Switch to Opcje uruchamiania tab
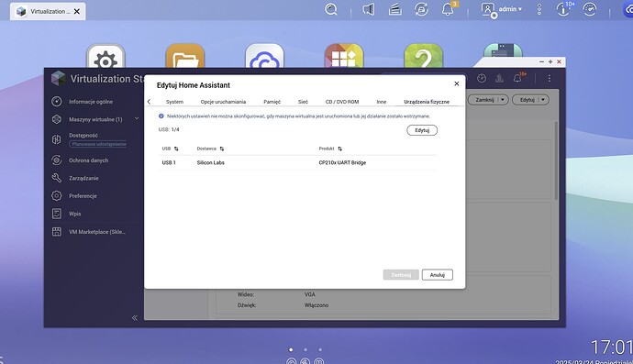This screenshot has width=633, height=364. [223, 102]
